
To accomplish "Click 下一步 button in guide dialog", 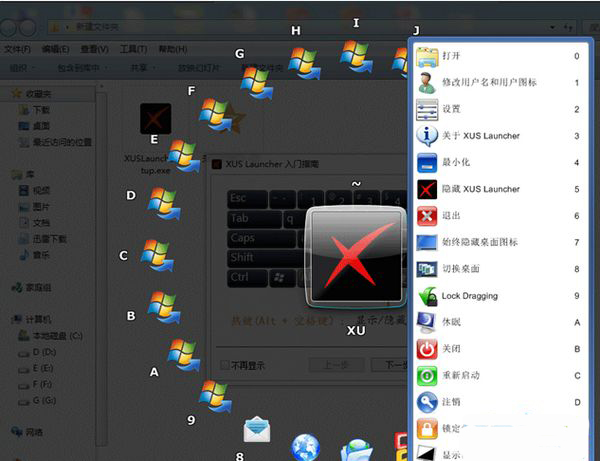I will coord(390,365).
